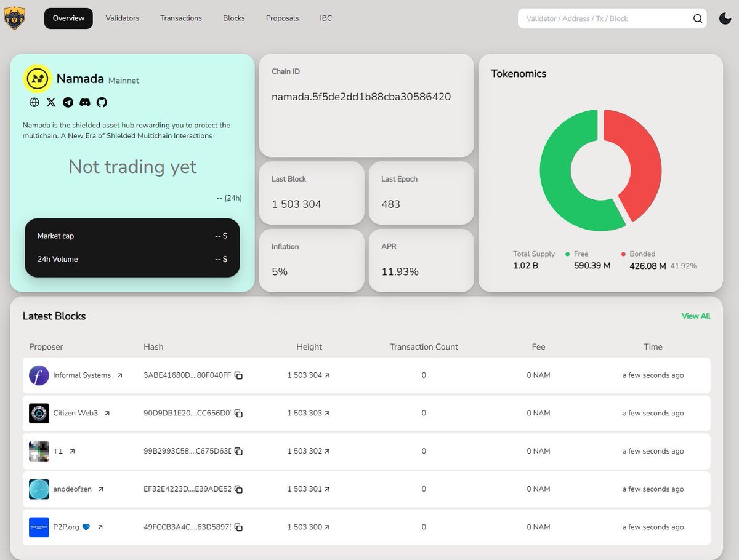Click Last Epoch value 483
This screenshot has height=560, width=739.
coord(390,204)
